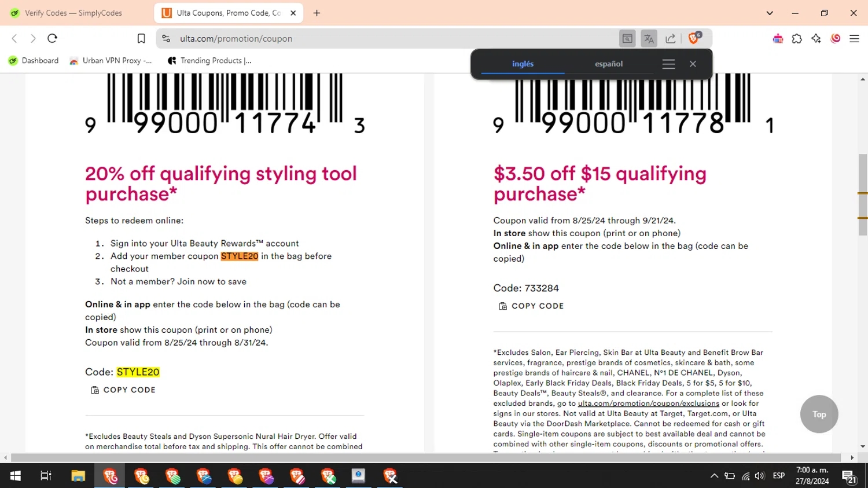
Task: Click the round Top button
Action: point(819,414)
